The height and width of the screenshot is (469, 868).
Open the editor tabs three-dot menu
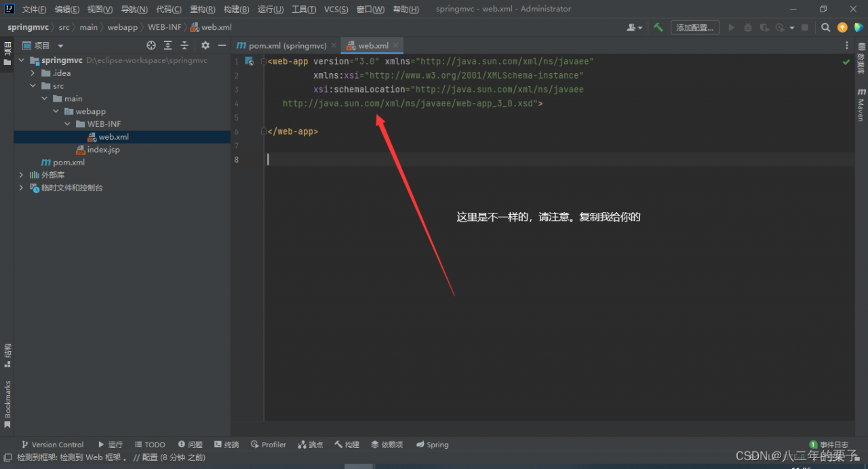coord(846,45)
